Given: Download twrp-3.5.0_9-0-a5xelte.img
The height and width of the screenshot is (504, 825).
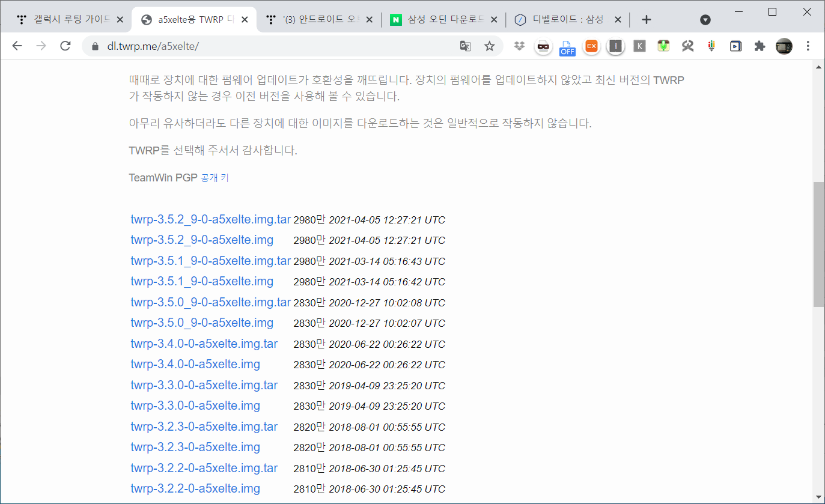Looking at the screenshot, I should pyautogui.click(x=202, y=323).
